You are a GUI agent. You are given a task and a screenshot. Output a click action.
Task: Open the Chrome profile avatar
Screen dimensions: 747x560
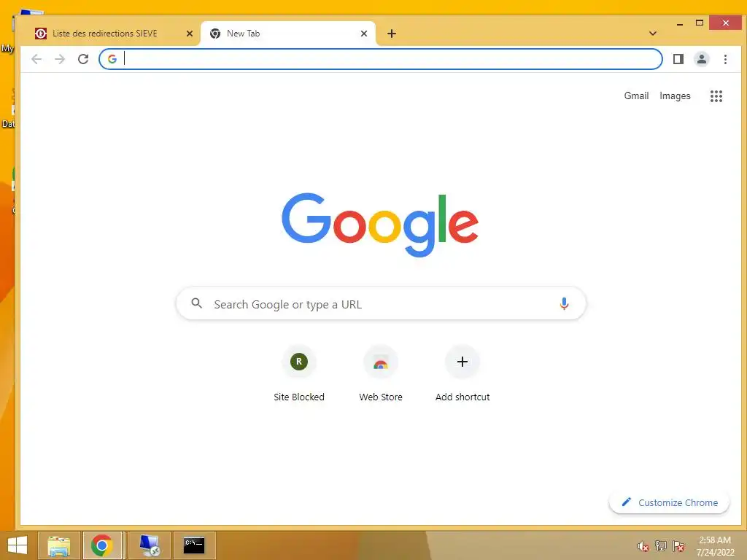click(702, 59)
